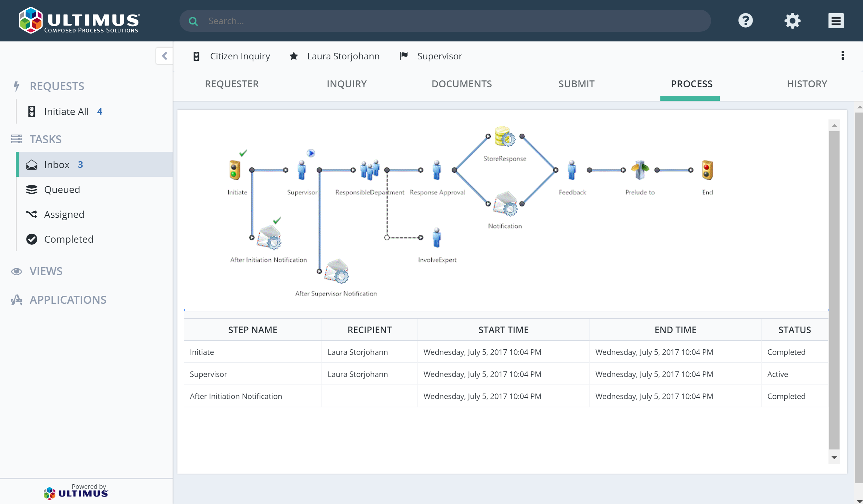This screenshot has height=504, width=863.
Task: Expand the VIEWS section
Action: [46, 271]
